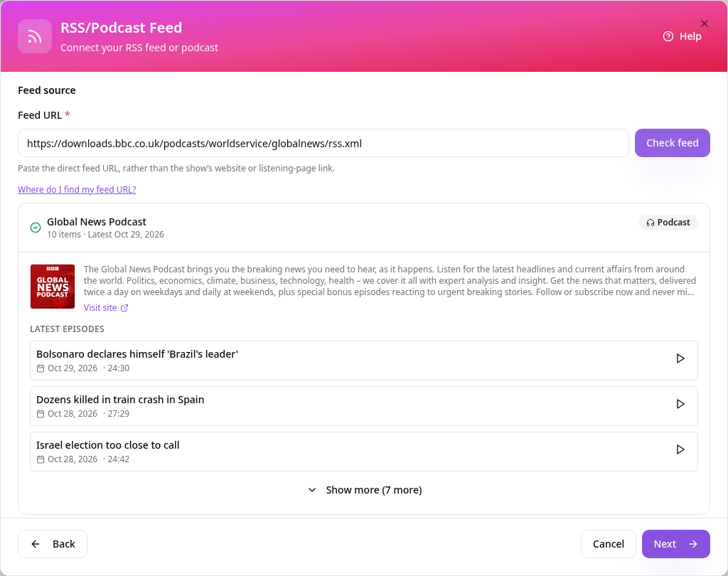Click the 24:42 episode duration
The image size is (728, 576).
(119, 459)
